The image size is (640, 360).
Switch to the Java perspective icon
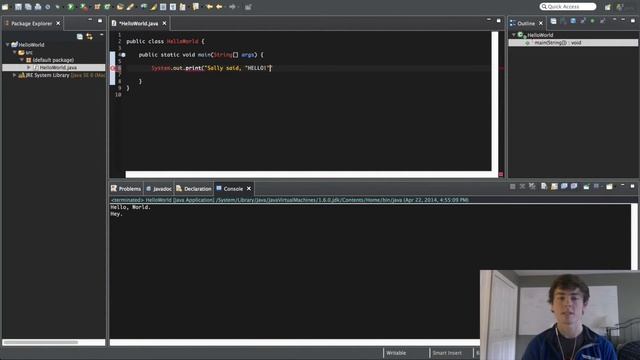pyautogui.click(x=620, y=7)
